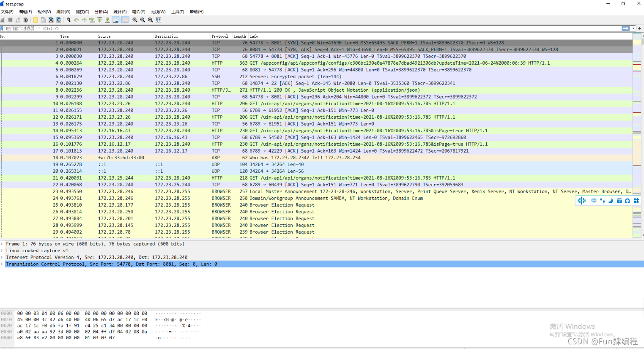Sort by Destination column header
This screenshot has width=644, height=349.
click(x=182, y=36)
